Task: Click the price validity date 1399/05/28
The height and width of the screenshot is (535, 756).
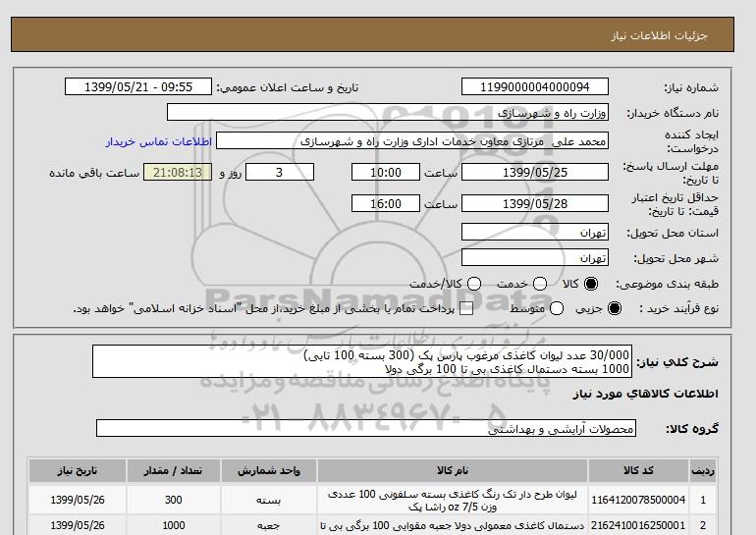Action: click(535, 203)
